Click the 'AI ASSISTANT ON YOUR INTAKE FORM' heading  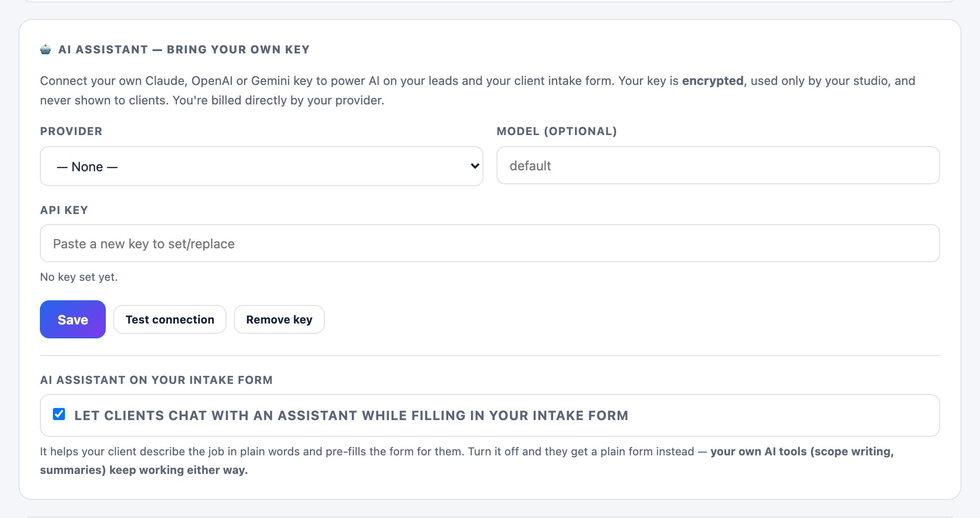click(156, 380)
